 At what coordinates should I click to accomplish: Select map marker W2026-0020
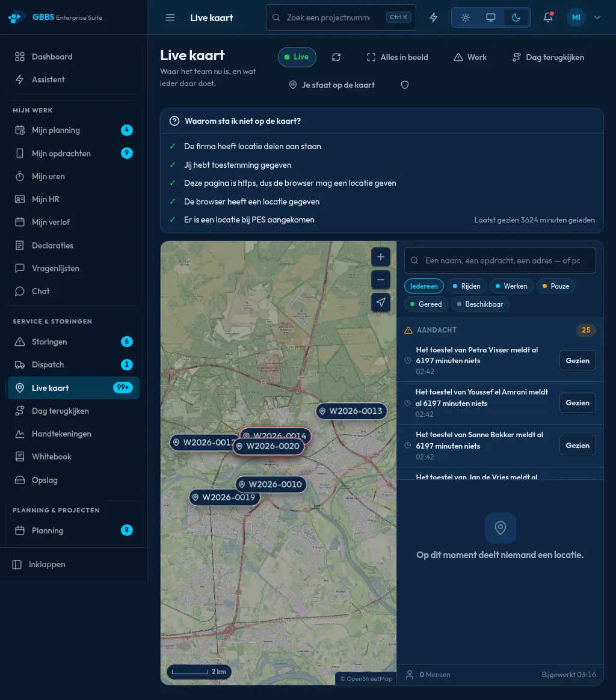click(268, 446)
